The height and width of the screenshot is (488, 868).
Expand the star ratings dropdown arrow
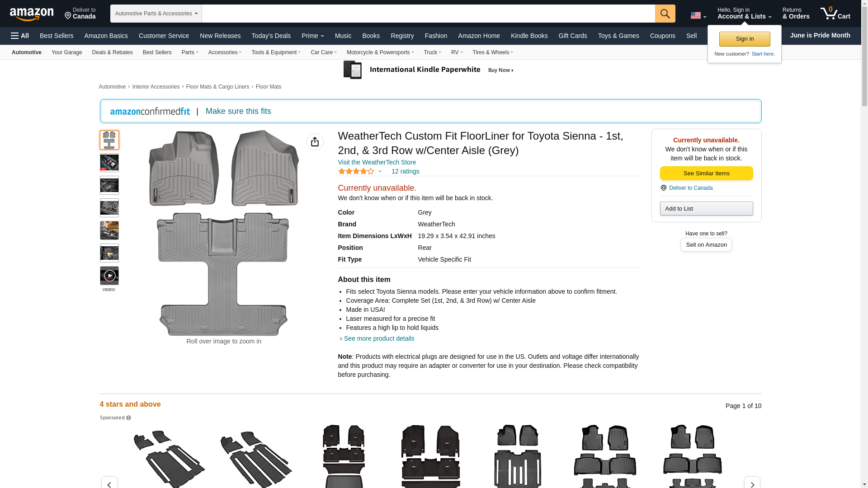pos(380,172)
